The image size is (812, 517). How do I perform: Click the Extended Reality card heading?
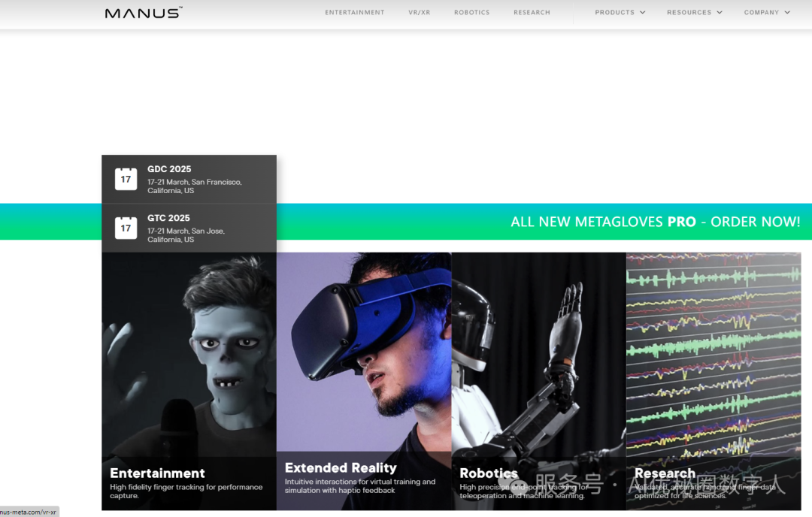point(341,468)
